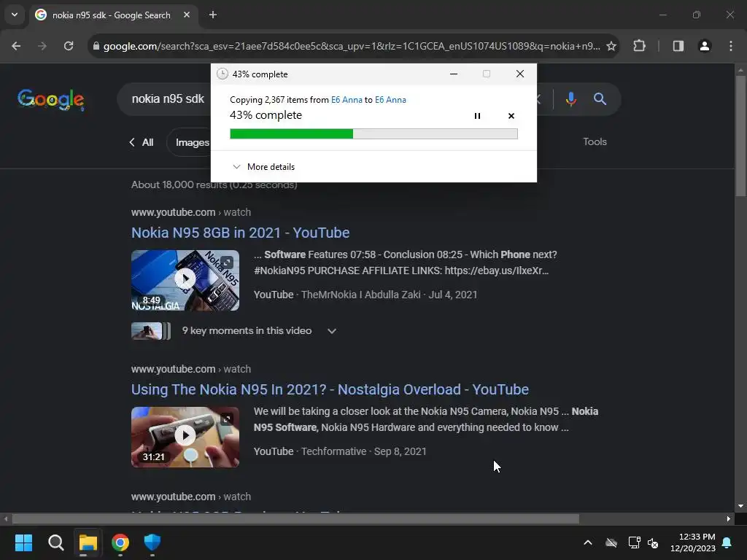Expand More details in copy dialog

coord(263,167)
